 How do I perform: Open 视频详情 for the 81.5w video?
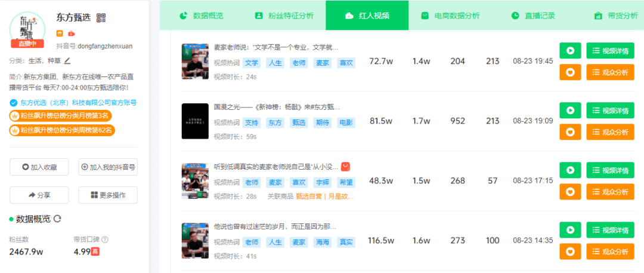(610, 111)
